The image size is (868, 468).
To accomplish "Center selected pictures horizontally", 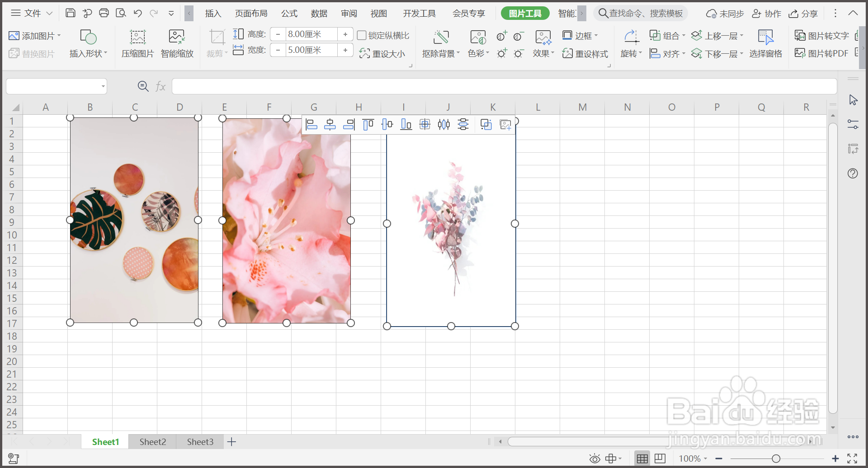I will pyautogui.click(x=330, y=124).
